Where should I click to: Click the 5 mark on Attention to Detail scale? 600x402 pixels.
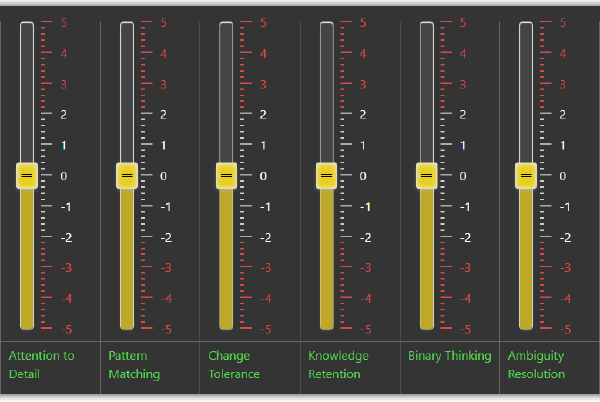(x=65, y=22)
